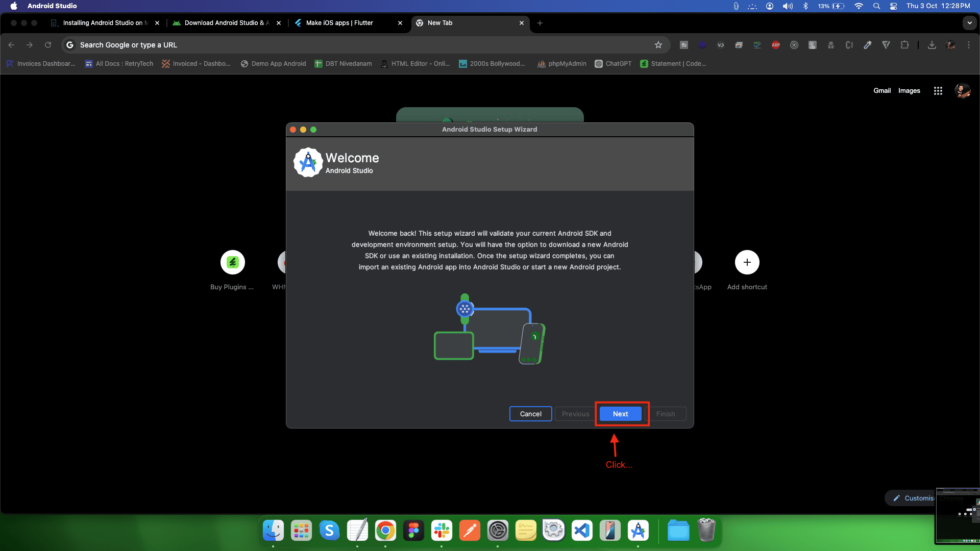
Task: Open Slack from the dock
Action: (442, 531)
